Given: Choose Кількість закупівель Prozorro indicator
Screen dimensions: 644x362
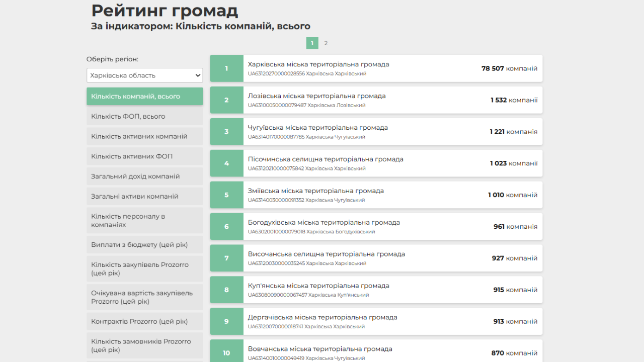Looking at the screenshot, I should coord(144,269).
